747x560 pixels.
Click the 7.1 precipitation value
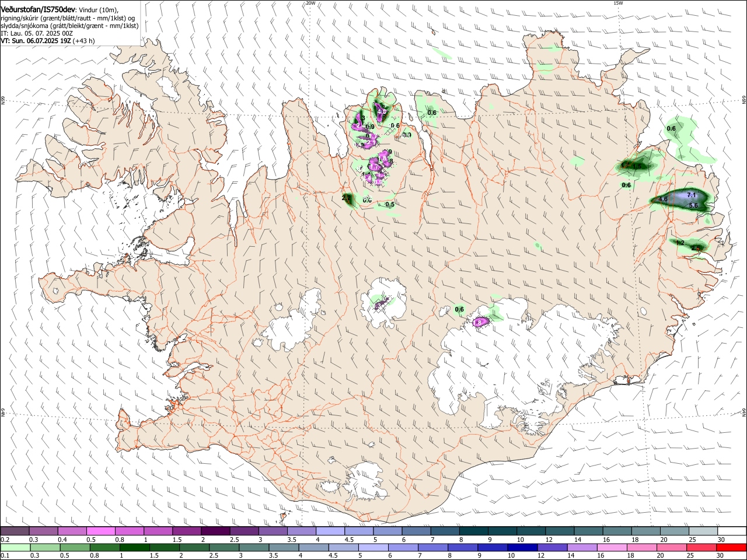[x=692, y=195]
